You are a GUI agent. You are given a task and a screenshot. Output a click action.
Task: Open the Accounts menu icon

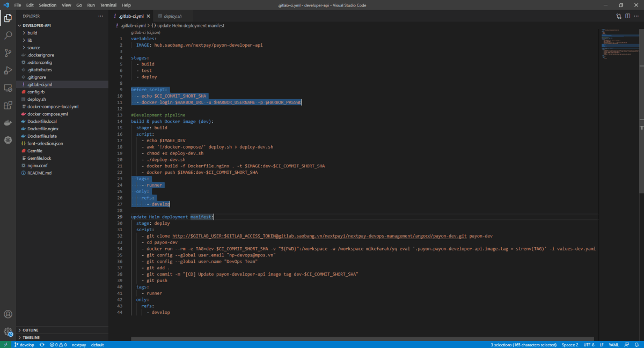tap(8, 314)
